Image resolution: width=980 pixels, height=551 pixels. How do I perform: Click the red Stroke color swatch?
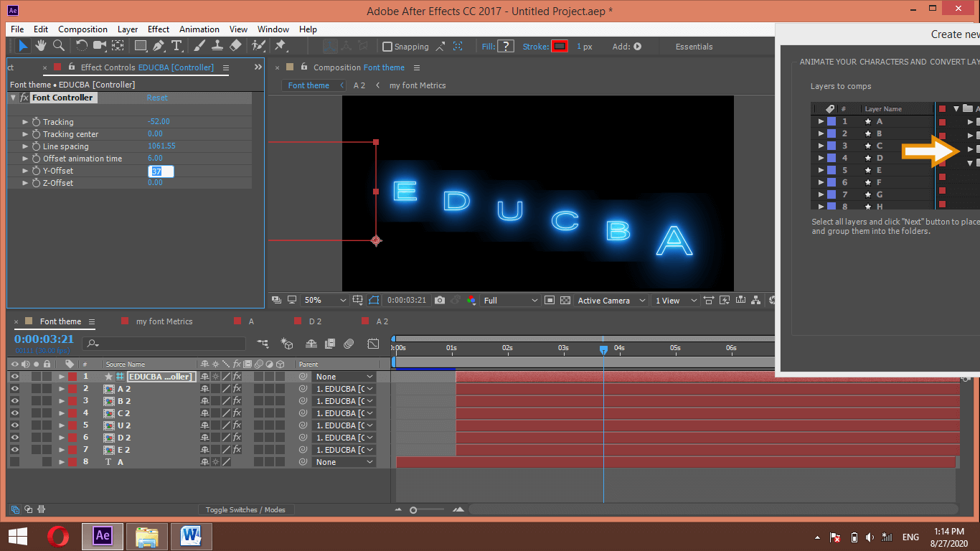click(560, 47)
